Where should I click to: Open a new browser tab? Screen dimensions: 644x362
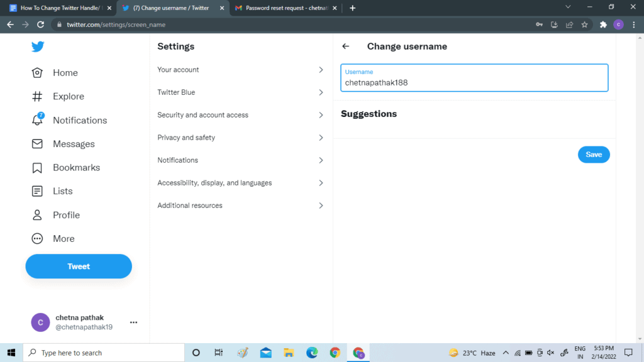point(352,8)
